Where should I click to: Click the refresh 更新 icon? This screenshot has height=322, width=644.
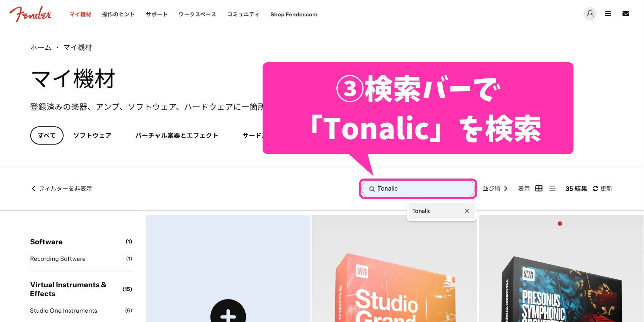[595, 189]
